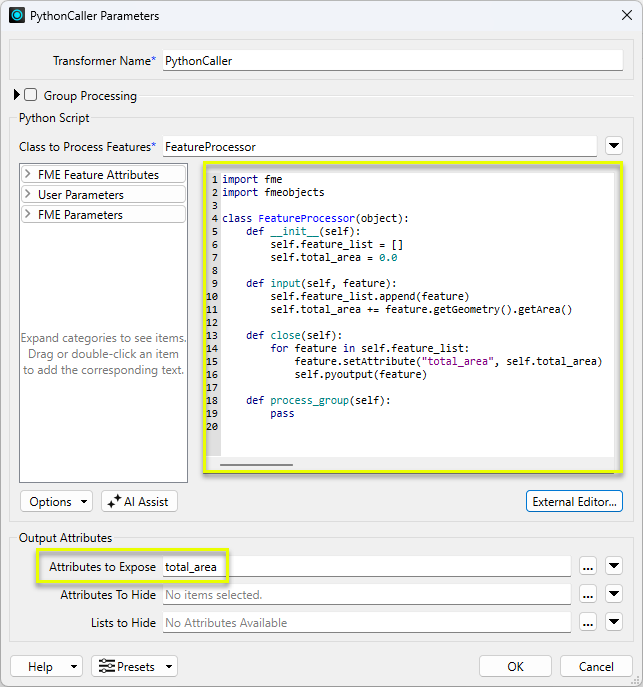
Task: Expand the FME Parameters category
Action: [28, 214]
